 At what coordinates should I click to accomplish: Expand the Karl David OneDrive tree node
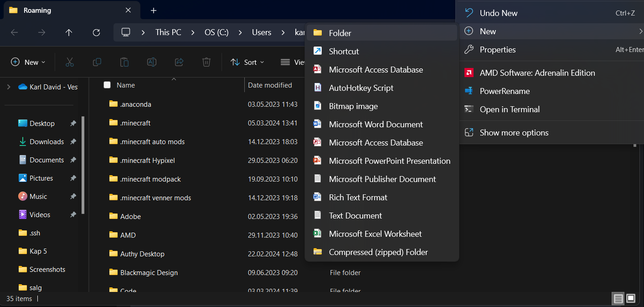[9, 87]
